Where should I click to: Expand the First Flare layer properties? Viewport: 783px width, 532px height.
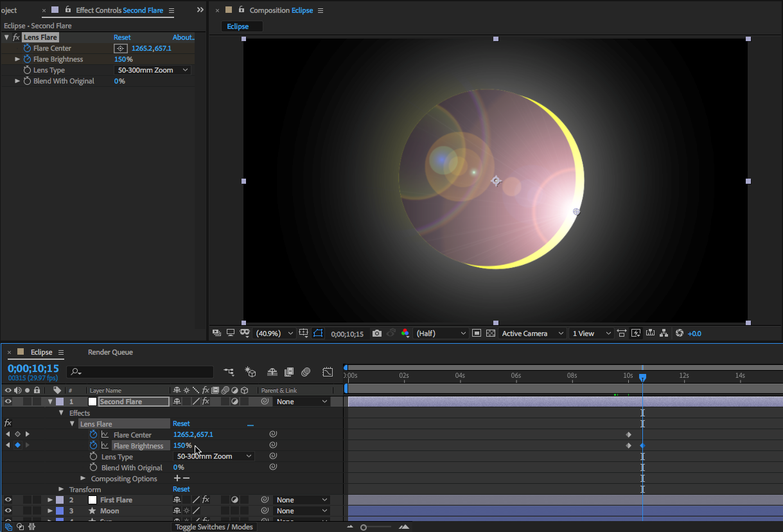point(50,500)
